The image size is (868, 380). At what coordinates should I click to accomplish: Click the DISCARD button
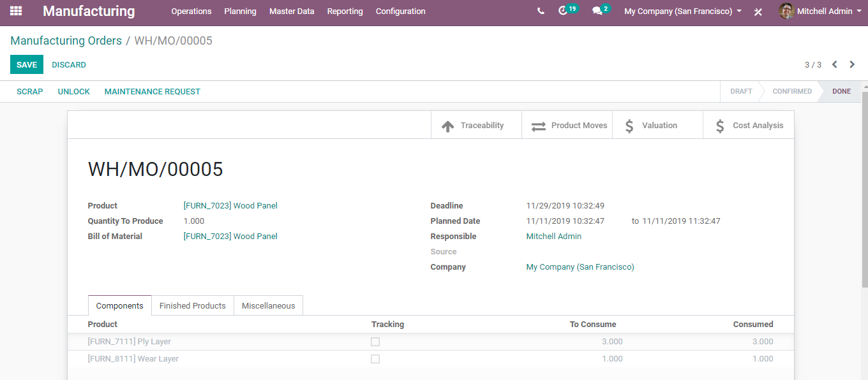point(69,64)
